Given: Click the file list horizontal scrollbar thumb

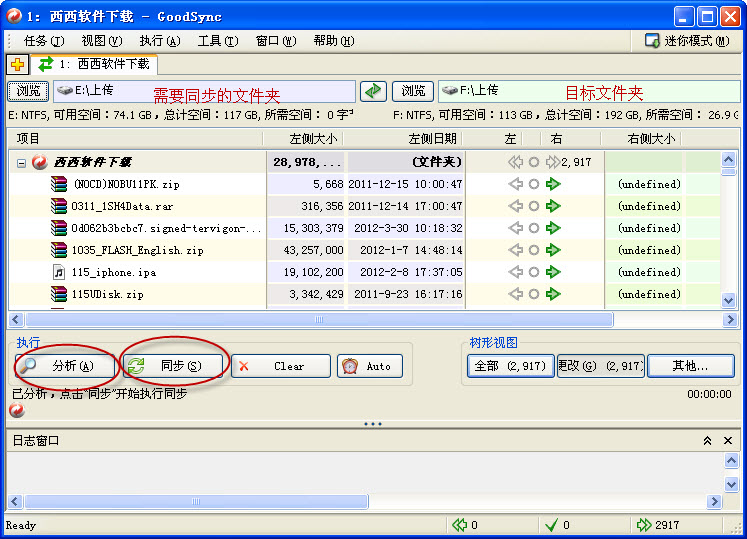Looking at the screenshot, I should (319, 319).
